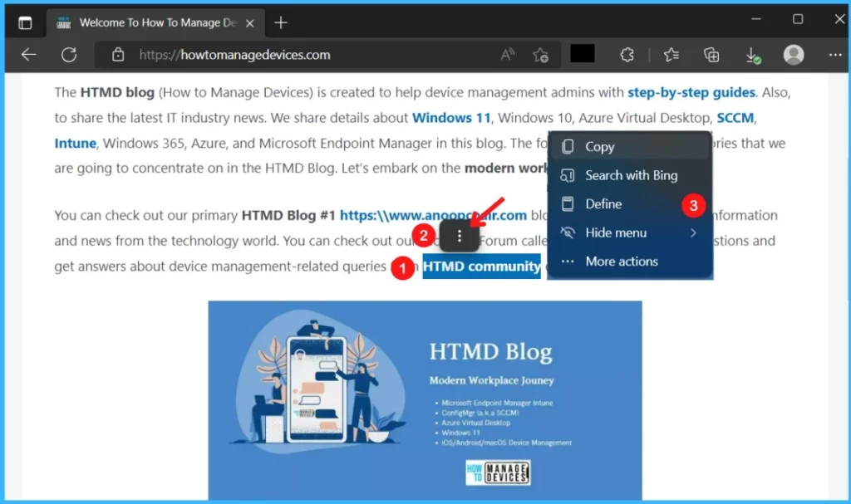
Task: Open the Extensions puzzle icon
Action: (627, 55)
